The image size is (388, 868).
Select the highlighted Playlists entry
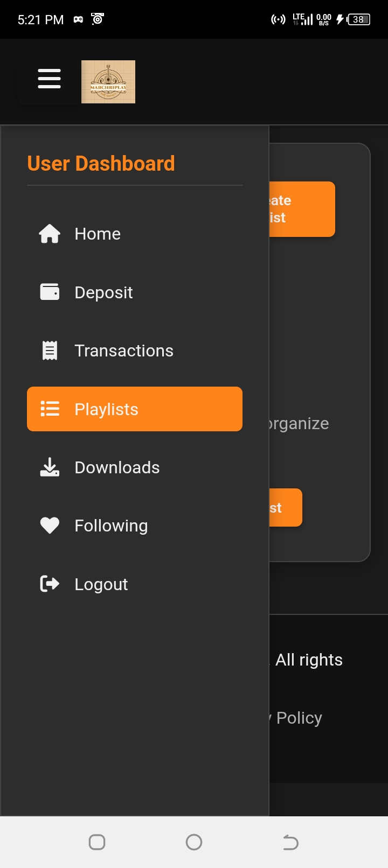tap(135, 409)
